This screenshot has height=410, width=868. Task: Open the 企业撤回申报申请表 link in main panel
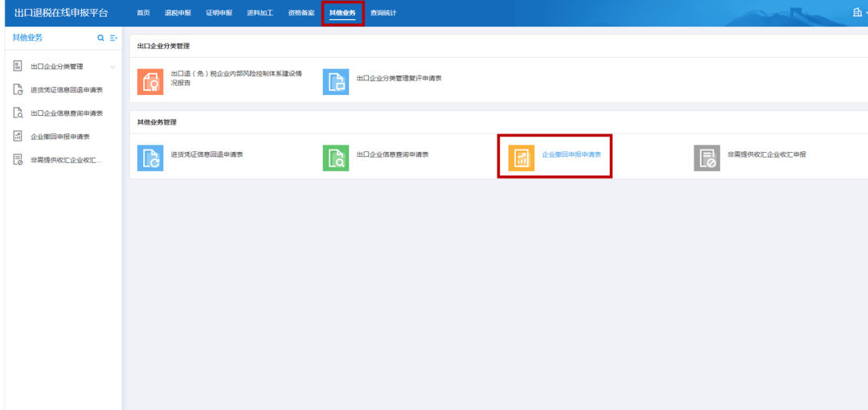pos(571,154)
